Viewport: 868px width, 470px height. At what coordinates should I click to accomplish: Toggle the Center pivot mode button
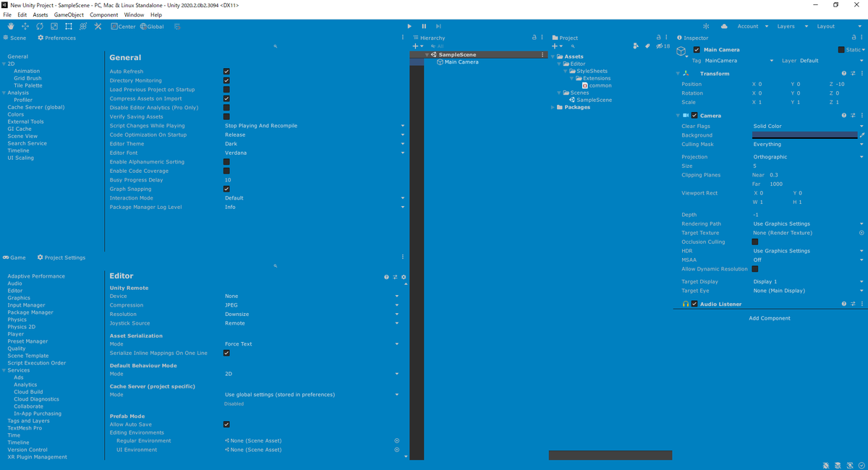click(123, 26)
